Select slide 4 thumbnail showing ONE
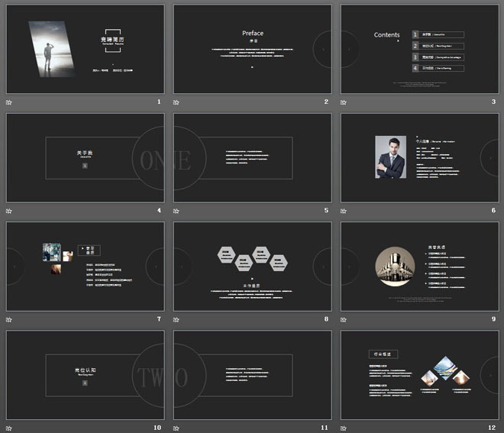 (x=86, y=157)
